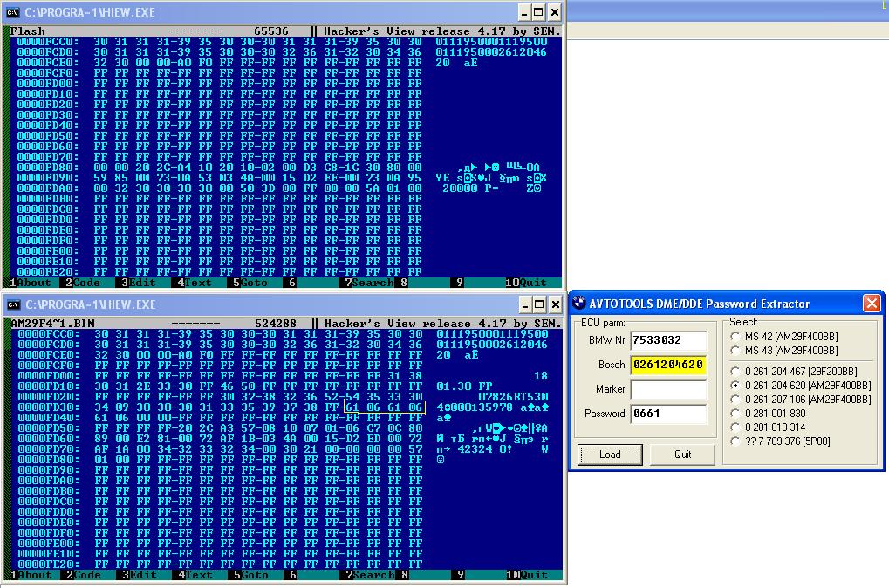Image resolution: width=889 pixels, height=588 pixels.
Task: Close the bottom HIEW AM29F4~1.BIN window
Action: coord(556,304)
